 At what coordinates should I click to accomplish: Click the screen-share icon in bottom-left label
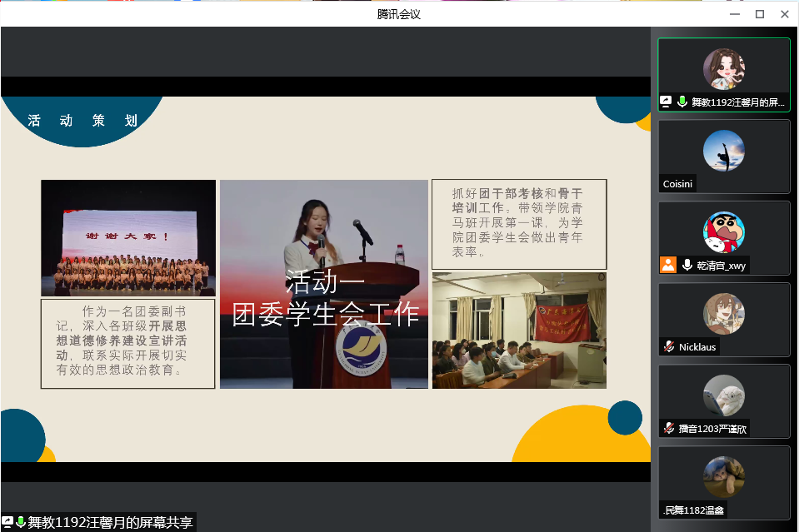click(7, 522)
